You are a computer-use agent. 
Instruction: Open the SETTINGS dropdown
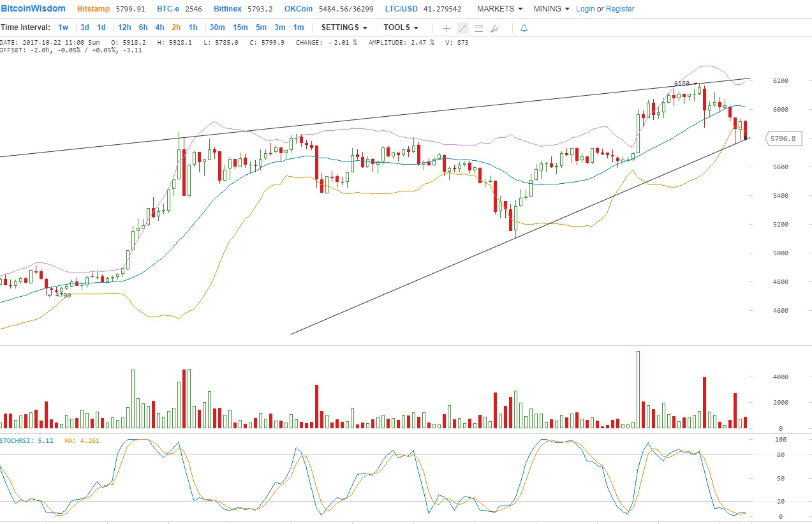coord(344,27)
